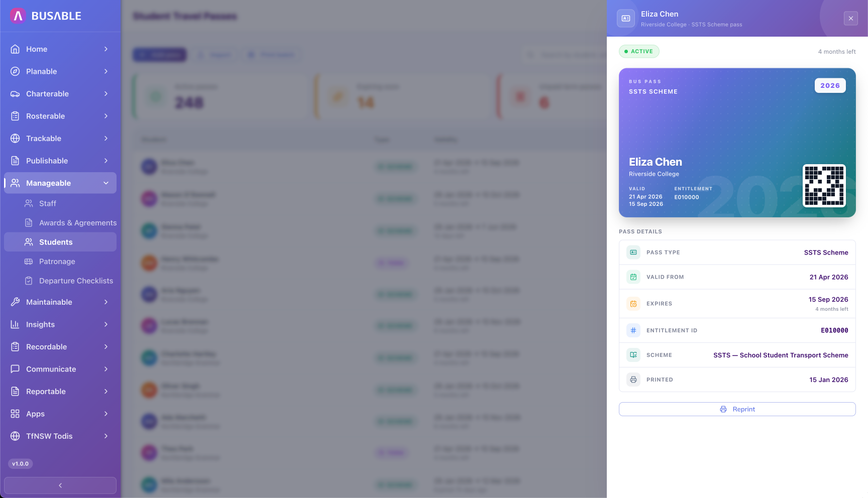Viewport: 868px width, 498px height.
Task: Click the Rosterable clipboard icon
Action: [15, 116]
